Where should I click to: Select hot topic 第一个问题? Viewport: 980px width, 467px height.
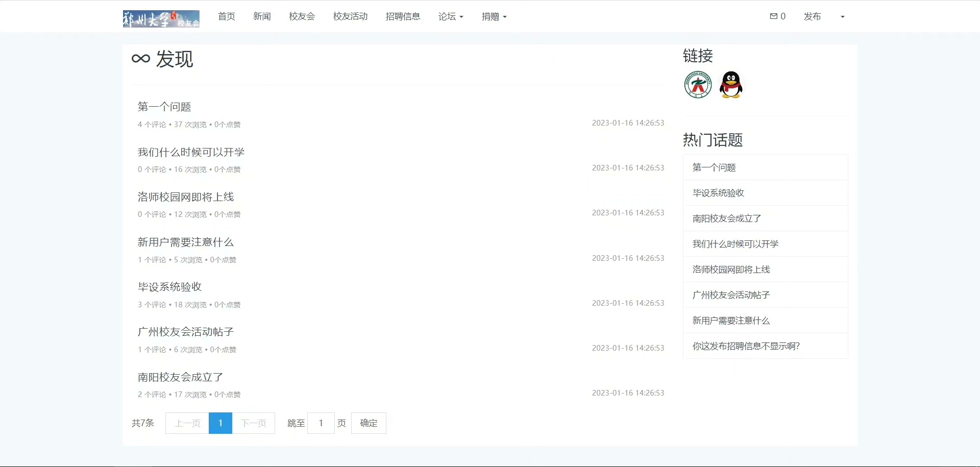tap(765, 167)
